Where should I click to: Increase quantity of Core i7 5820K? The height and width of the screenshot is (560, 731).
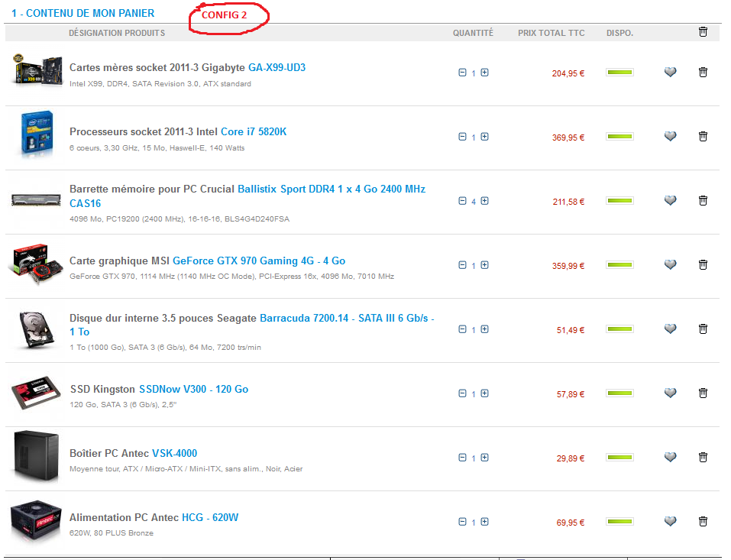[x=485, y=137]
